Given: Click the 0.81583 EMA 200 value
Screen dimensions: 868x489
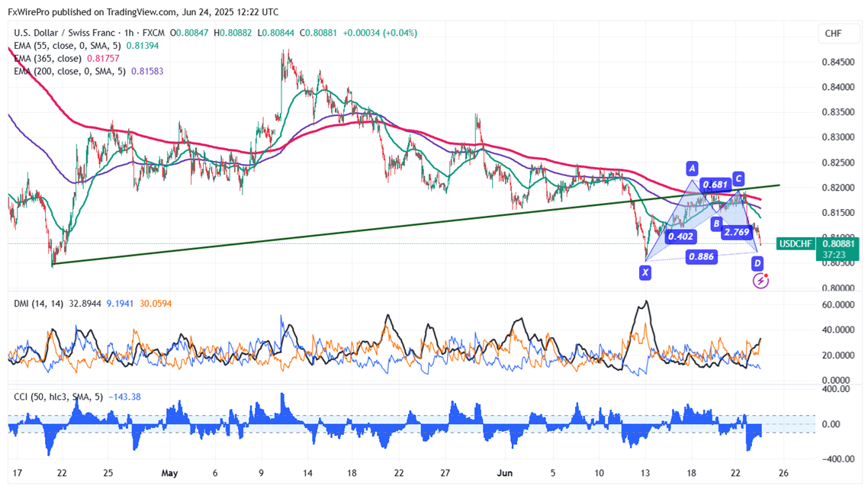Looking at the screenshot, I should (147, 71).
